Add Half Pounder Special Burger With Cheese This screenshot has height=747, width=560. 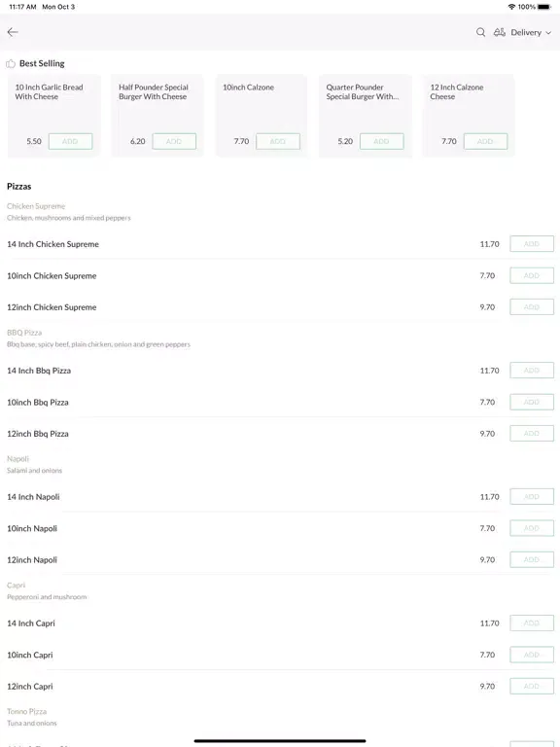174,141
